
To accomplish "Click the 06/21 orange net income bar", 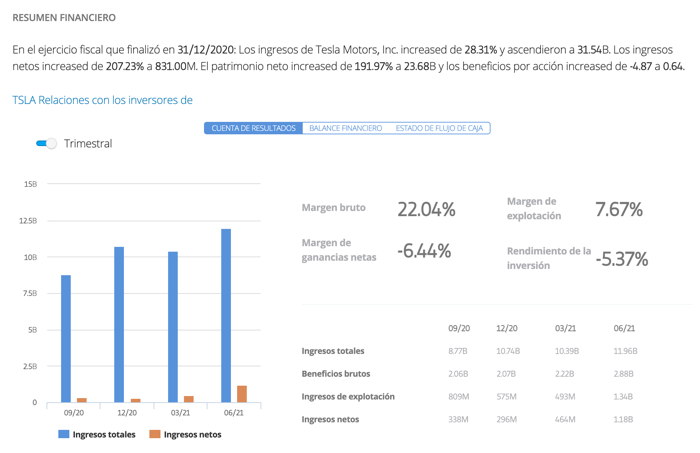I will click(x=242, y=394).
